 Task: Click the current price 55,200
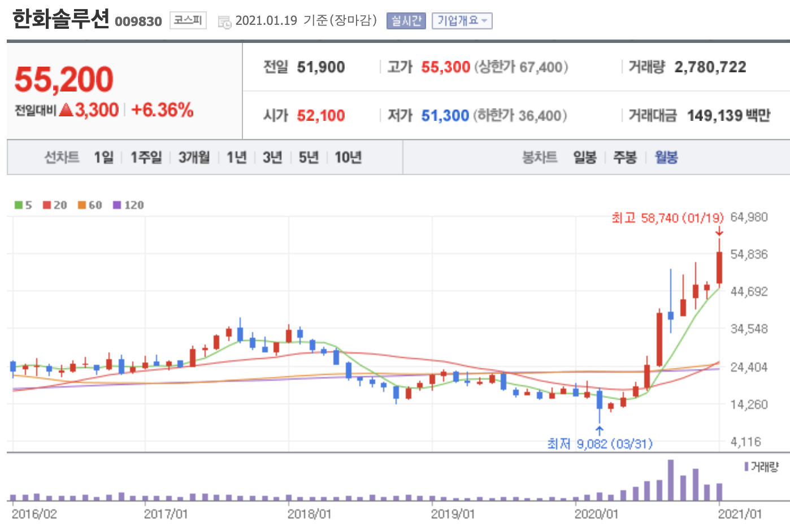64,79
